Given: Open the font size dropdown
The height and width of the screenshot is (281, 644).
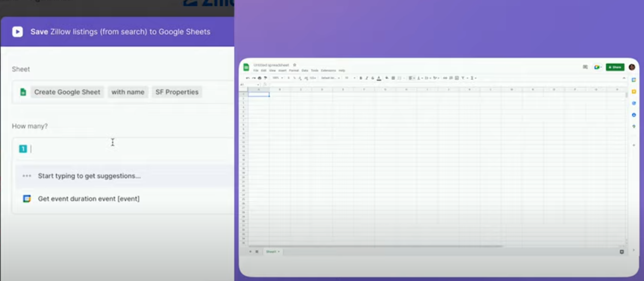Looking at the screenshot, I should point(351,78).
